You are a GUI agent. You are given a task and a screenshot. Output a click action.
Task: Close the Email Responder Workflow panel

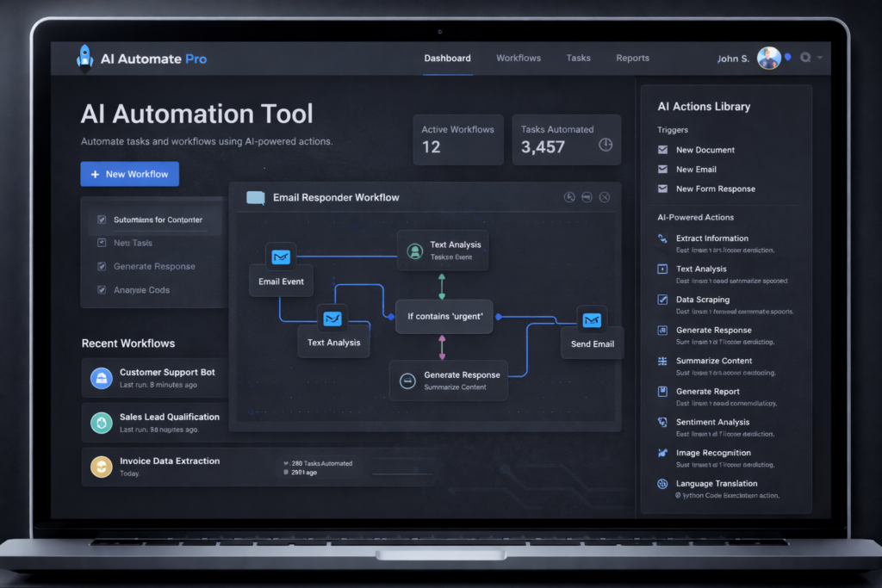click(605, 197)
